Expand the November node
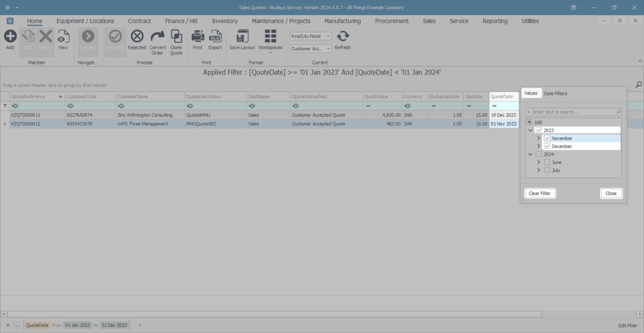This screenshot has height=333, width=644. click(539, 138)
